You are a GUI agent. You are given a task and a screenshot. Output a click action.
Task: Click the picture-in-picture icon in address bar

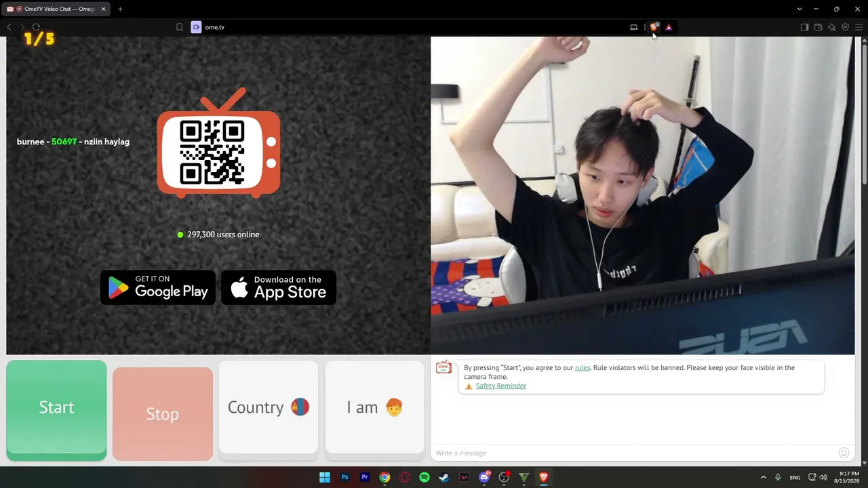tap(633, 27)
